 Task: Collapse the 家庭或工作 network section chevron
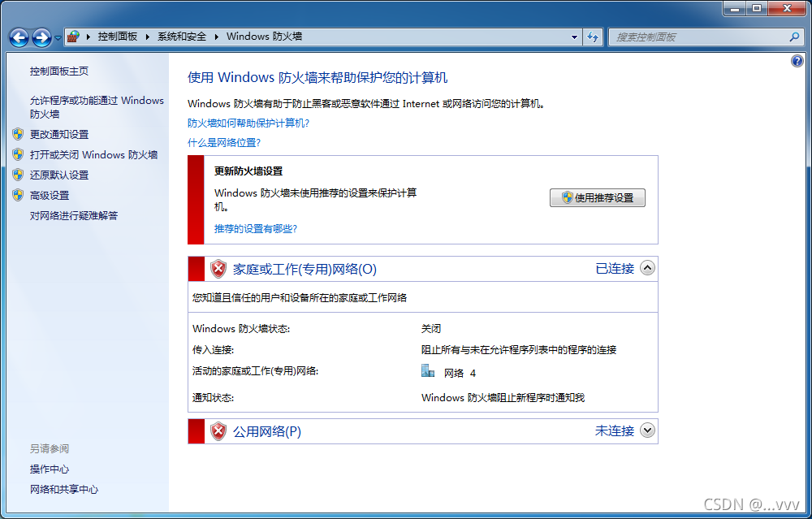(647, 268)
